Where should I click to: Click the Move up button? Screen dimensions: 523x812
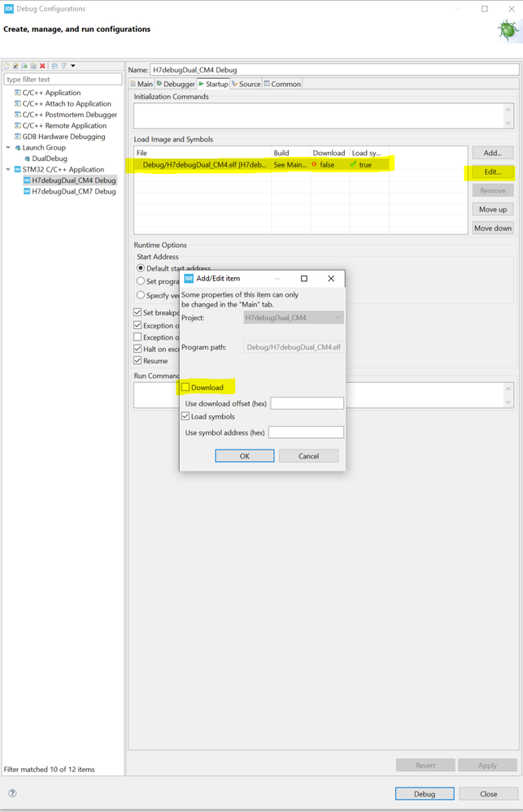[x=492, y=209]
